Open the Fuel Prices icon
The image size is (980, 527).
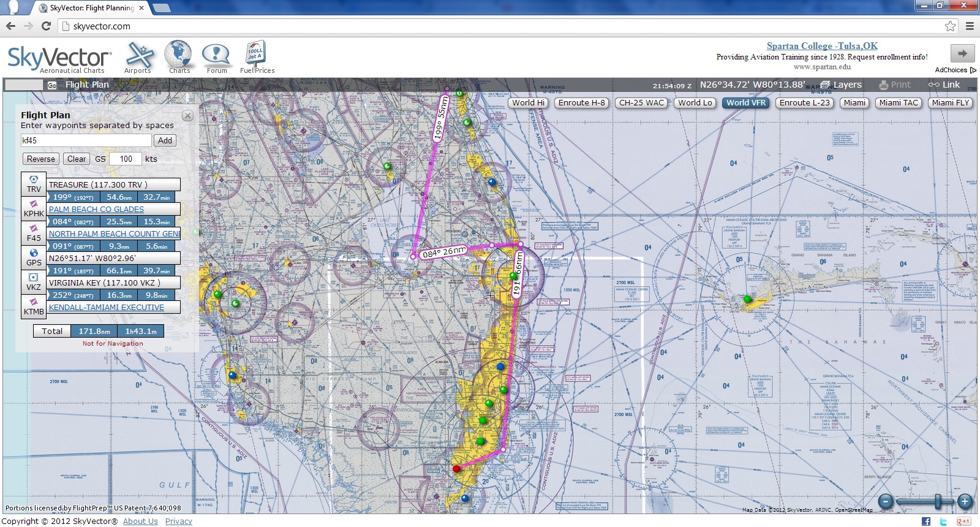tap(257, 58)
